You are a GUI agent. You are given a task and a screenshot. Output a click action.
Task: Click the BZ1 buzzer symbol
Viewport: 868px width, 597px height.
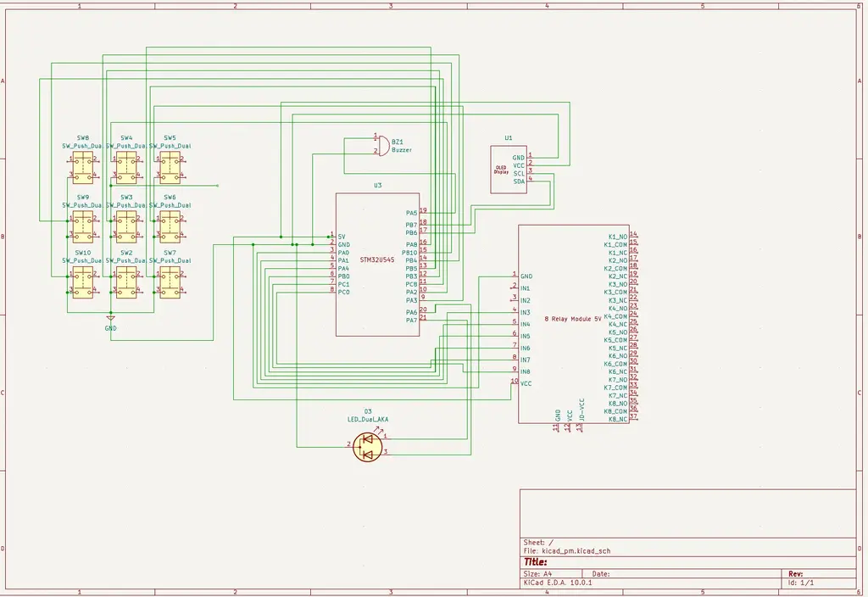click(x=382, y=146)
